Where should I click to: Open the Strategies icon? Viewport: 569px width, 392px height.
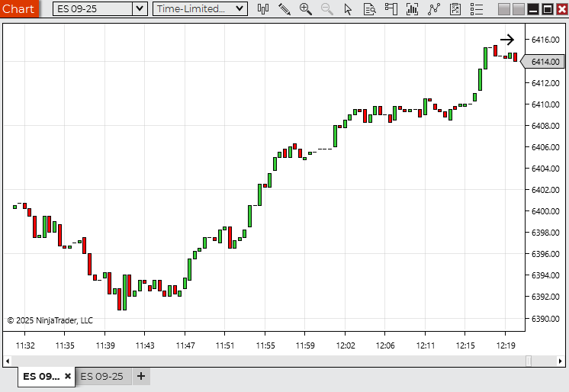(455, 9)
